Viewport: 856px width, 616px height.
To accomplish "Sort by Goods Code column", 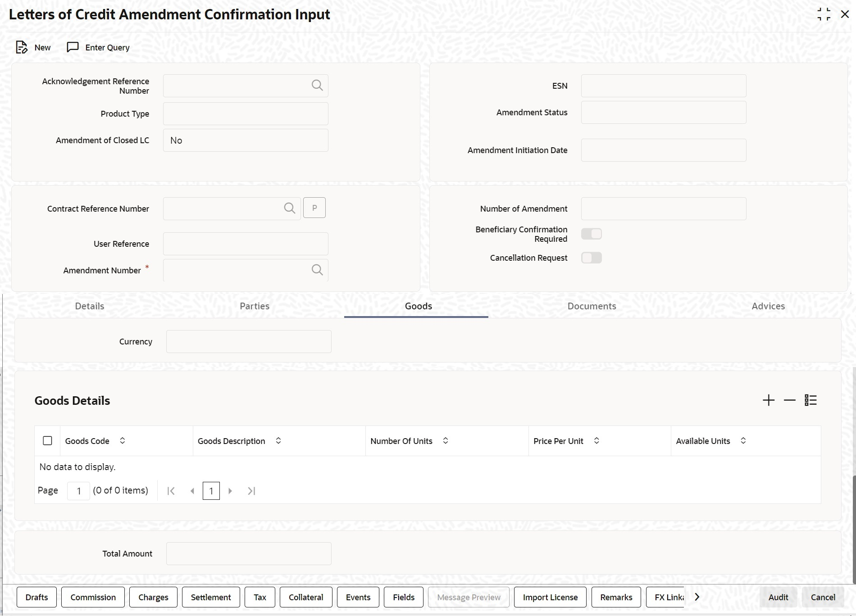I will [122, 441].
